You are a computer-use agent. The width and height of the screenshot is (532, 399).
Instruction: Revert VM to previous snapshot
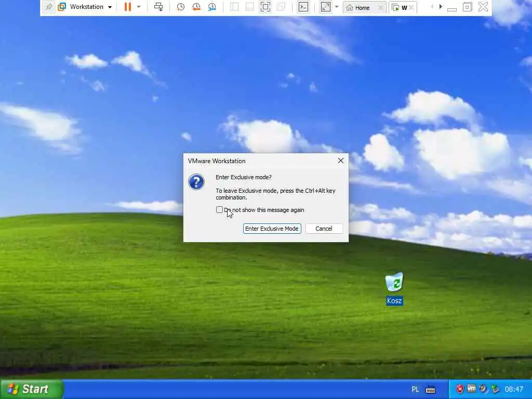click(196, 7)
